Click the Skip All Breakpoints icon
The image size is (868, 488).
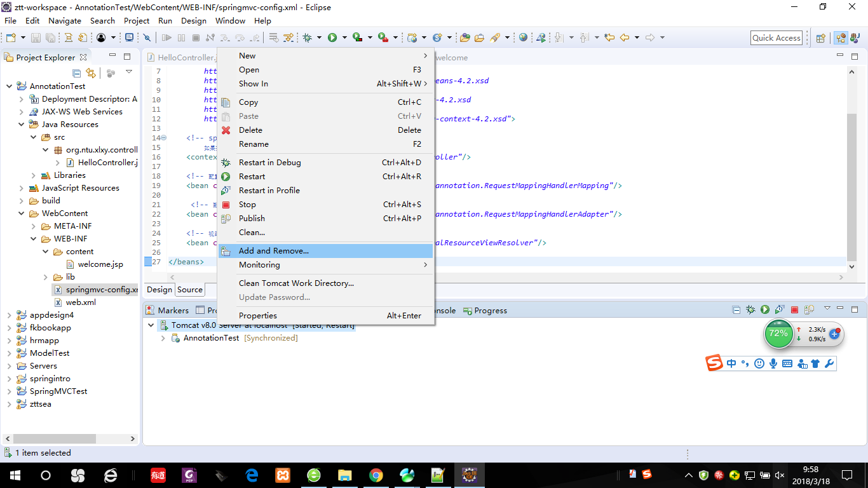pyautogui.click(x=146, y=37)
